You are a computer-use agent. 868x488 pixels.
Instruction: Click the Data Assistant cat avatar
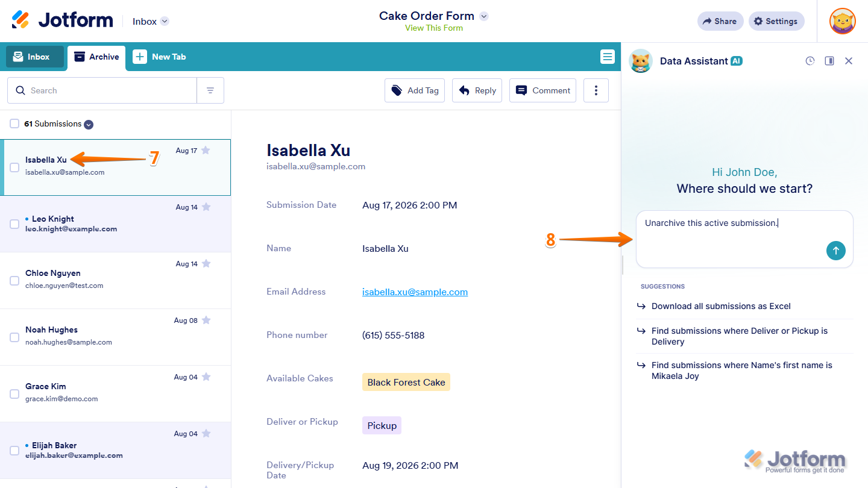pos(641,61)
